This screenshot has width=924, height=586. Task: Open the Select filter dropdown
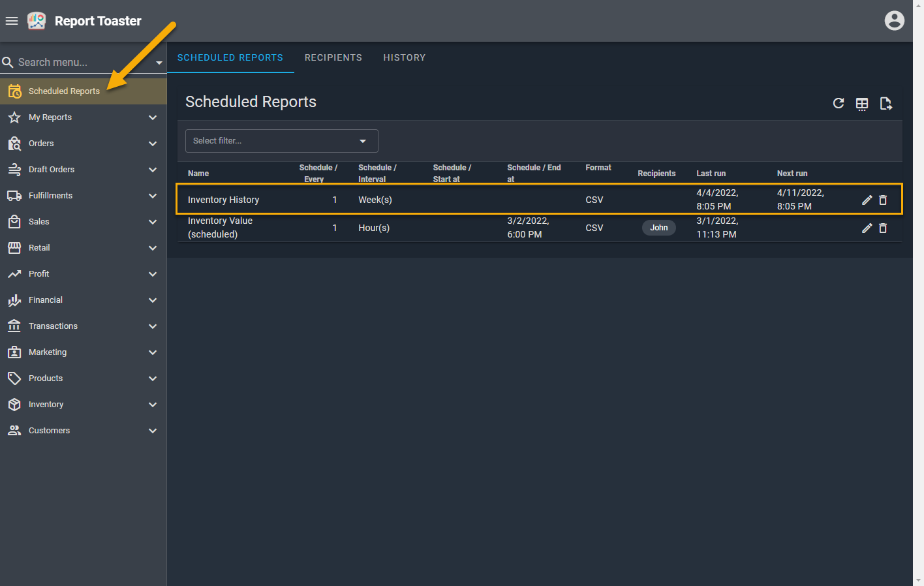point(281,141)
